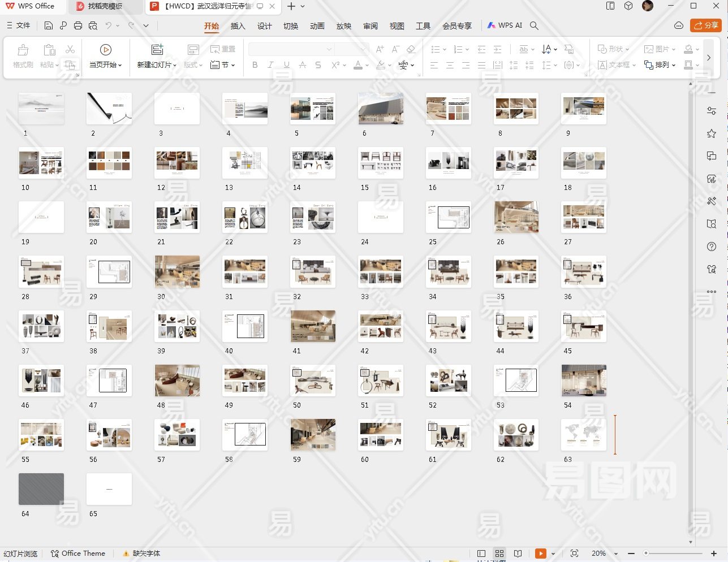Click the New Slide icon
This screenshot has width=728, height=562.
(157, 50)
